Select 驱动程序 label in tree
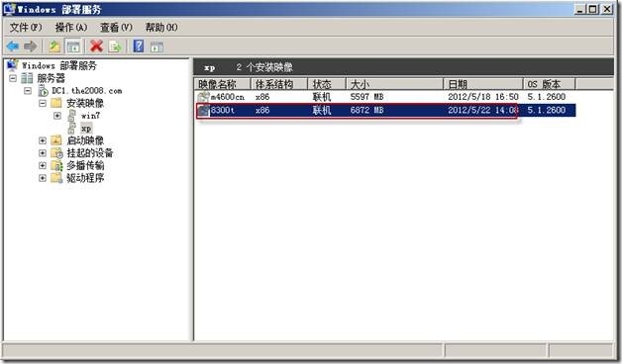 click(x=85, y=178)
